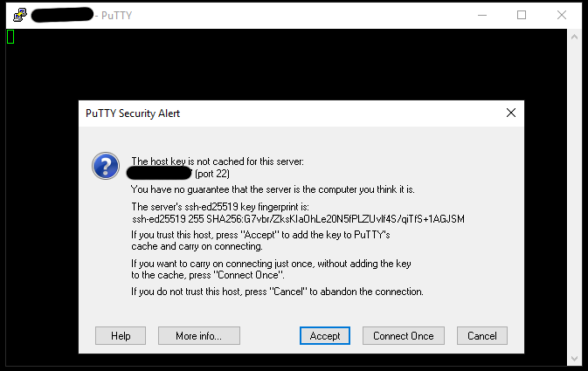Click the green terminal cursor block
The width and height of the screenshot is (588, 371).
coord(10,37)
